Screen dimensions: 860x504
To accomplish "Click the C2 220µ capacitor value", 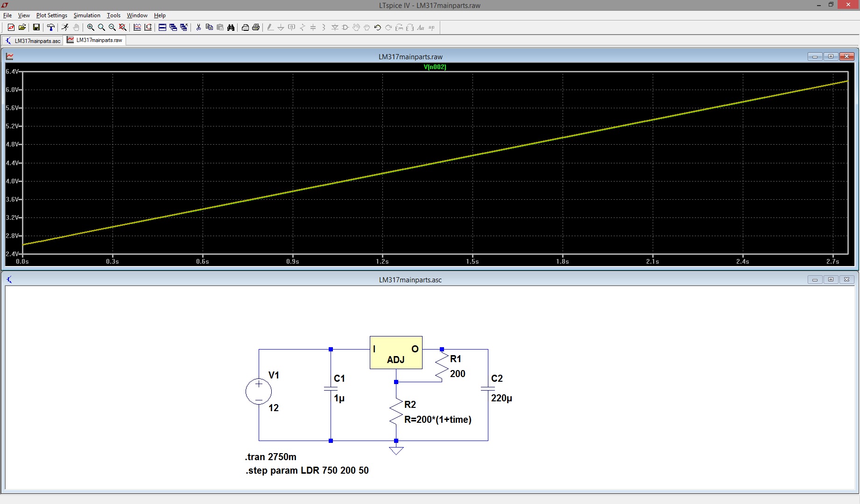I will point(501,398).
